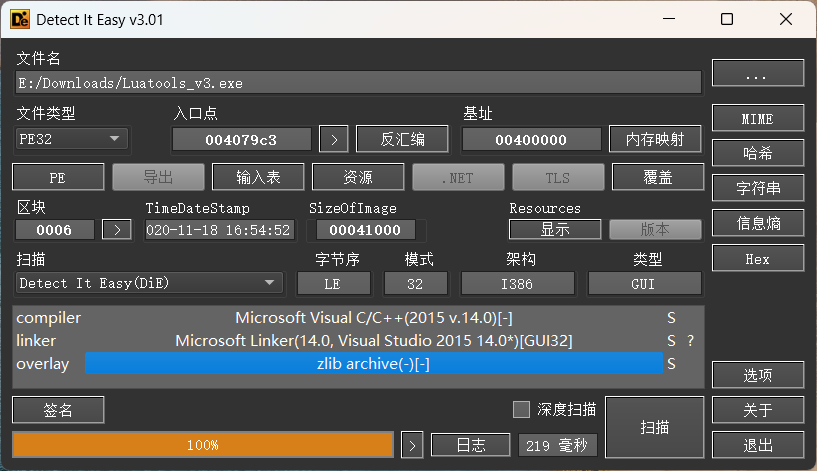Screen dimensions: 817x471
Task: Click the TLS button
Action: pyautogui.click(x=558, y=177)
